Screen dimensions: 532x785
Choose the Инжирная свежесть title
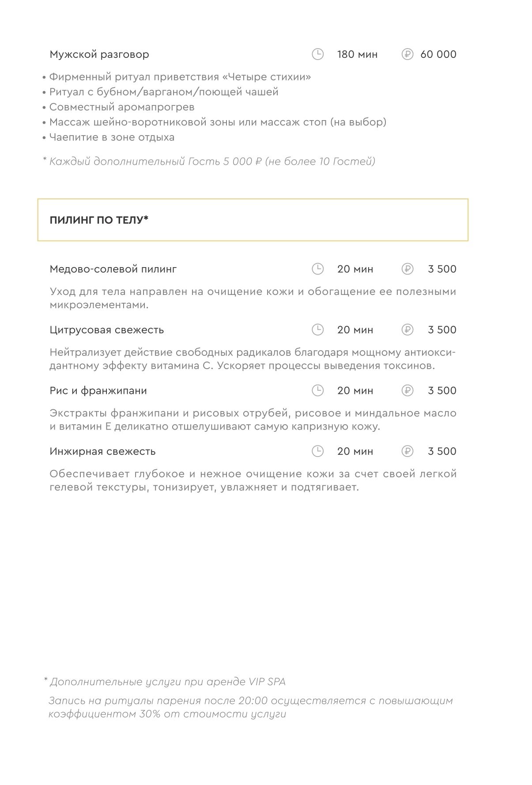pos(102,452)
